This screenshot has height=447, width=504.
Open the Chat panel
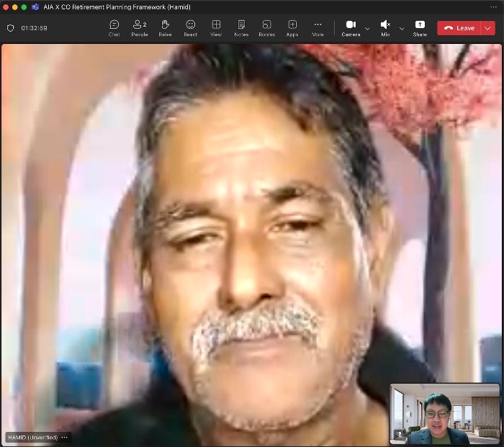[114, 28]
